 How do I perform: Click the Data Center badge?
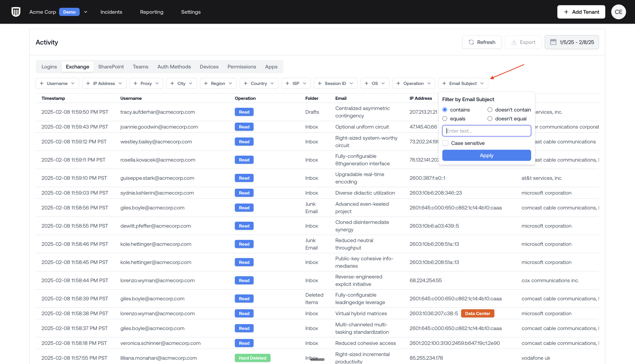click(x=477, y=314)
